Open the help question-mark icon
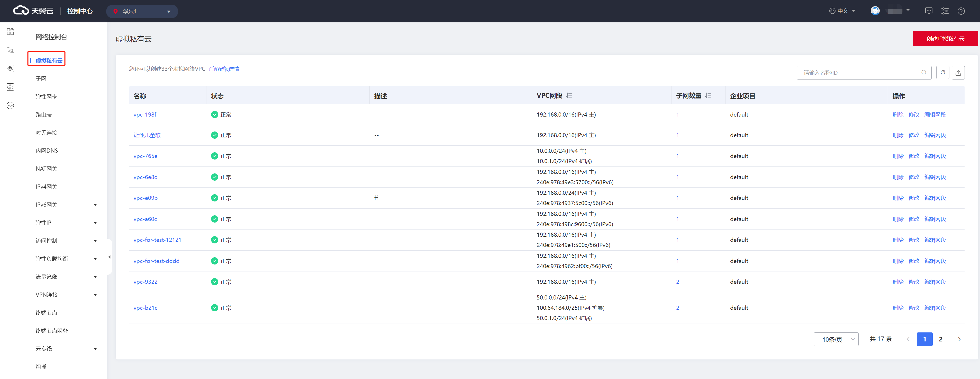The width and height of the screenshot is (980, 379). [961, 11]
